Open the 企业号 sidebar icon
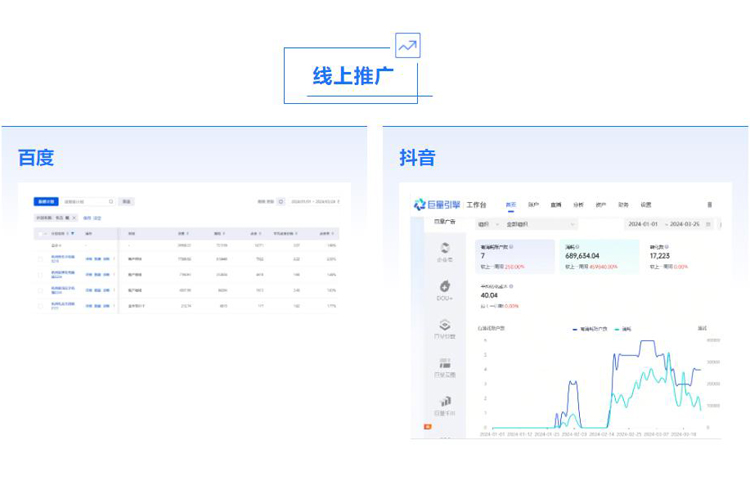750x490 pixels. [445, 248]
